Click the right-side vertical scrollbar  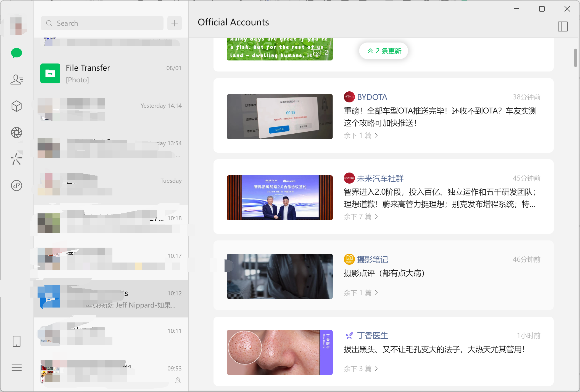(575, 58)
